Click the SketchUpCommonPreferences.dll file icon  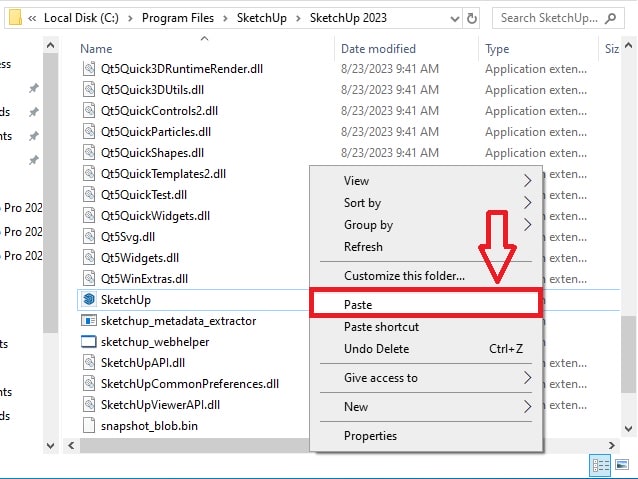point(89,384)
